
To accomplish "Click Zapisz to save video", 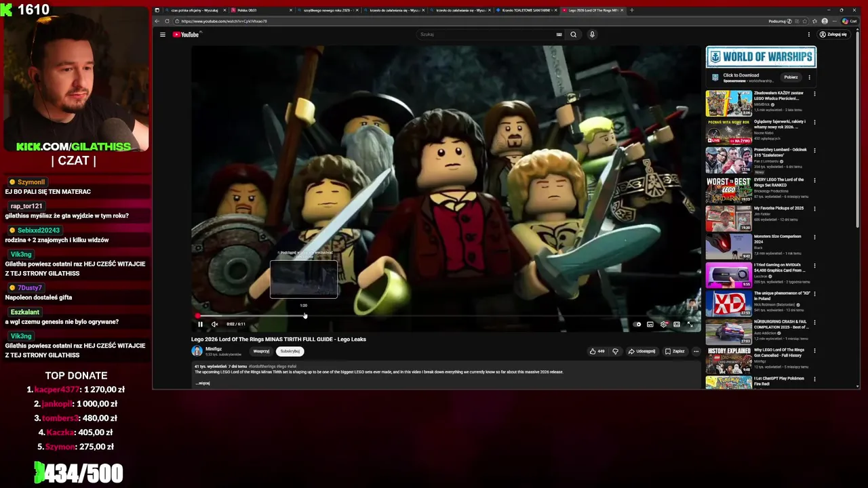I will point(675,351).
